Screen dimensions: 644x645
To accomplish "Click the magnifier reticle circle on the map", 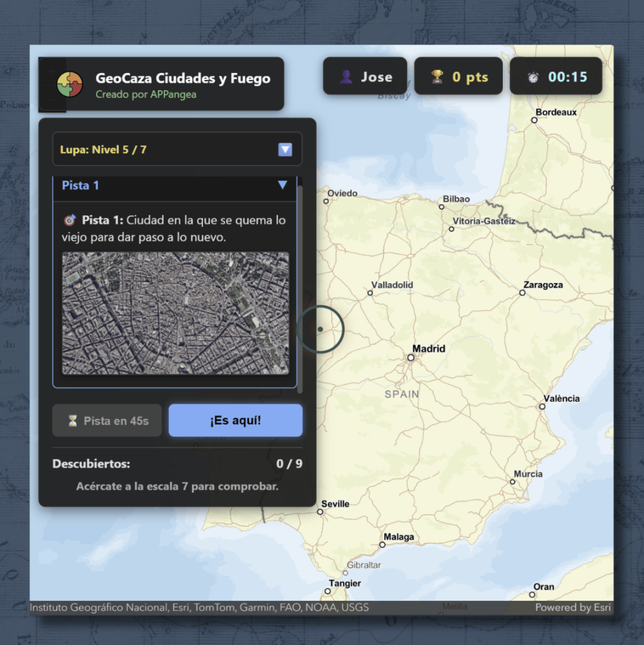I will pos(320,329).
